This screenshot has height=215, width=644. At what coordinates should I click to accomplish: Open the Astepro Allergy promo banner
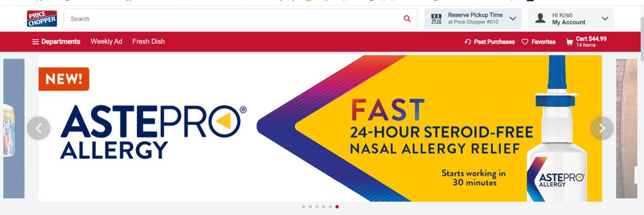[x=320, y=128]
